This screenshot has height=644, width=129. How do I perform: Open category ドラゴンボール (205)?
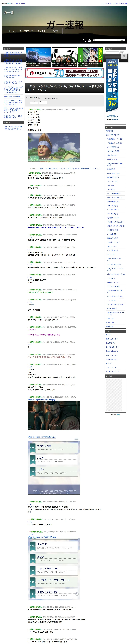point(114,143)
